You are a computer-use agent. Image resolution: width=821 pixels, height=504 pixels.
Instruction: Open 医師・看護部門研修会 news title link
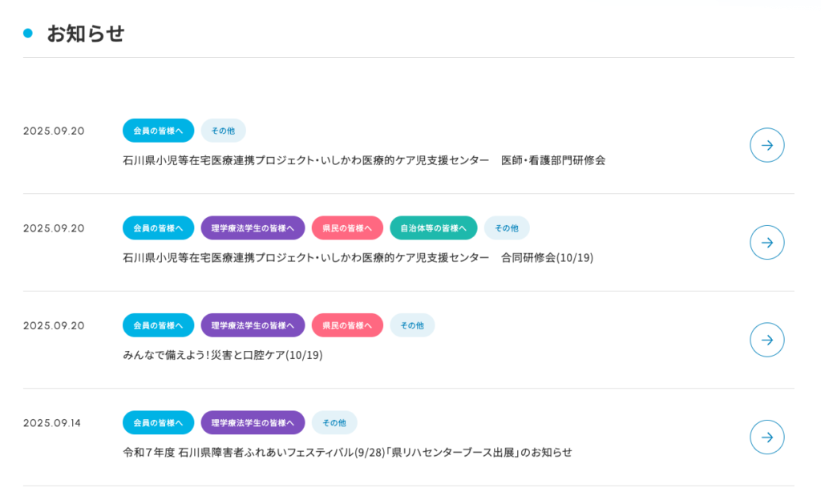(364, 160)
